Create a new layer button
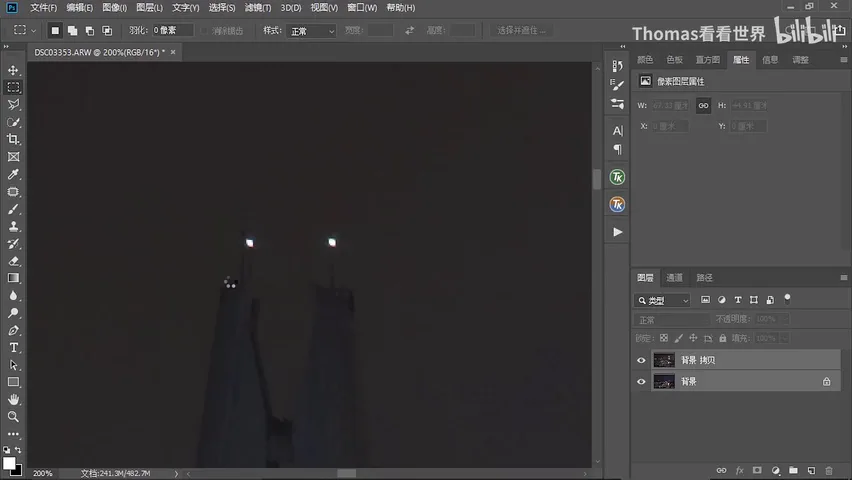852x480 pixels. (x=811, y=470)
